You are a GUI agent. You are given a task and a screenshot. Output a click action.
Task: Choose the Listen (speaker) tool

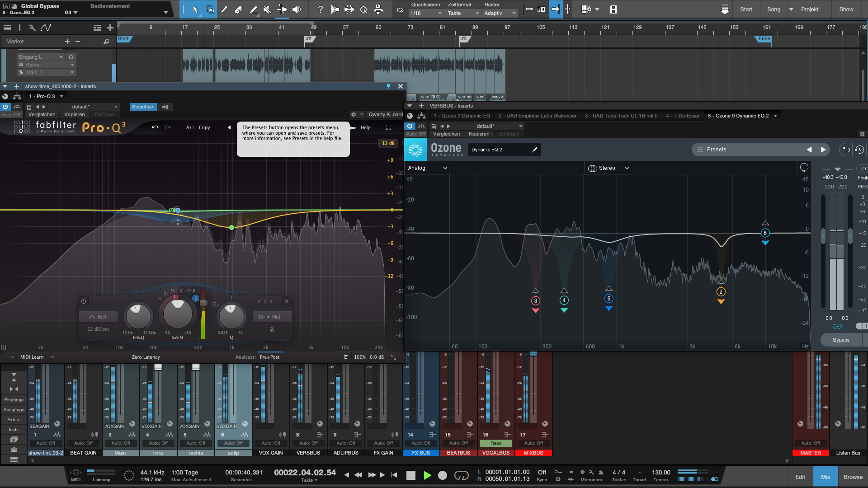pos(297,9)
